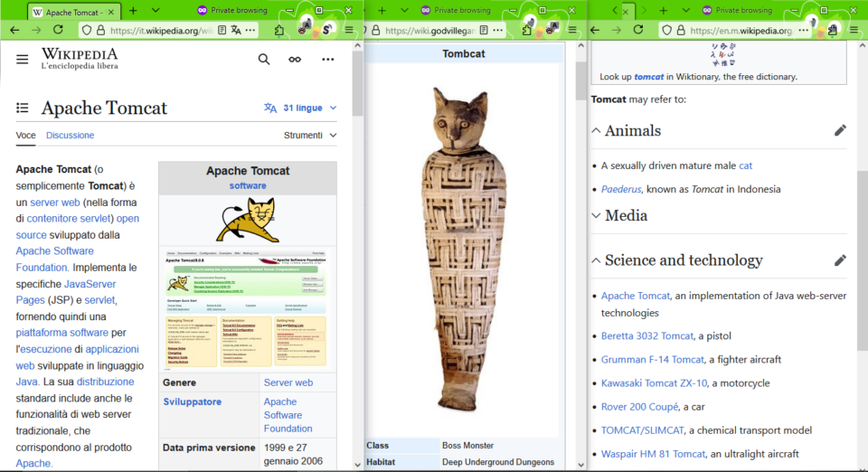This screenshot has height=472, width=868.
Task: Go back in the right en.m.wikipedia window
Action: pos(595,30)
